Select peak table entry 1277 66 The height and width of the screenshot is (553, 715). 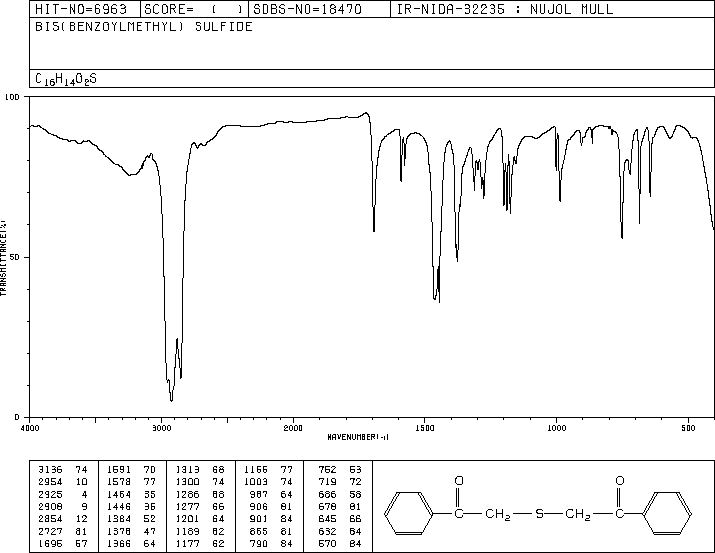coord(200,506)
